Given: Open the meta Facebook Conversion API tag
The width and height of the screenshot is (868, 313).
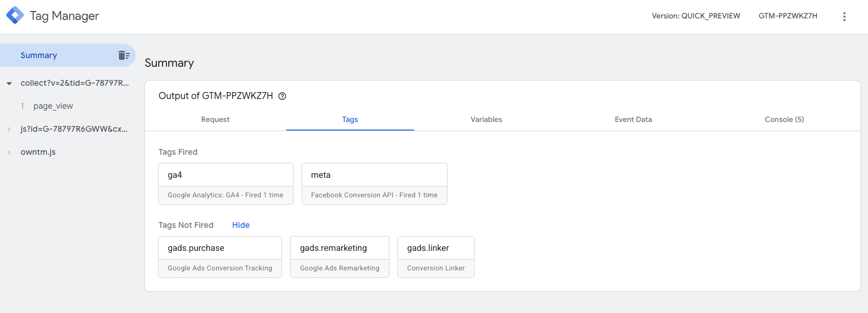Looking at the screenshot, I should point(374,184).
